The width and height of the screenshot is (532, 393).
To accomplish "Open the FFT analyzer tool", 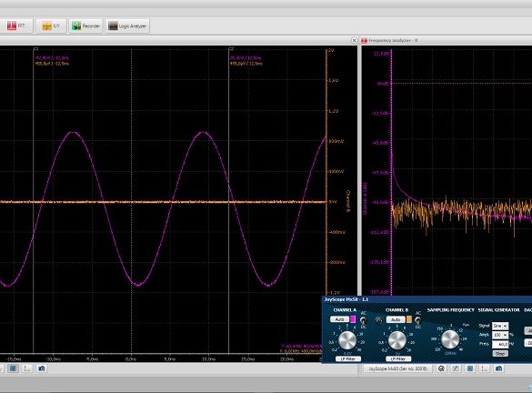I will click(x=16, y=25).
